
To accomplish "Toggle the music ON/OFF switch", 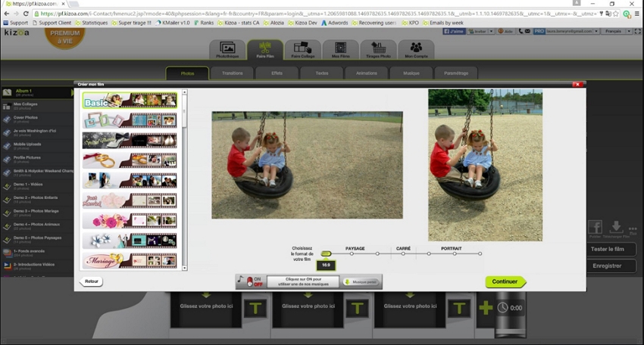I will click(249, 281).
